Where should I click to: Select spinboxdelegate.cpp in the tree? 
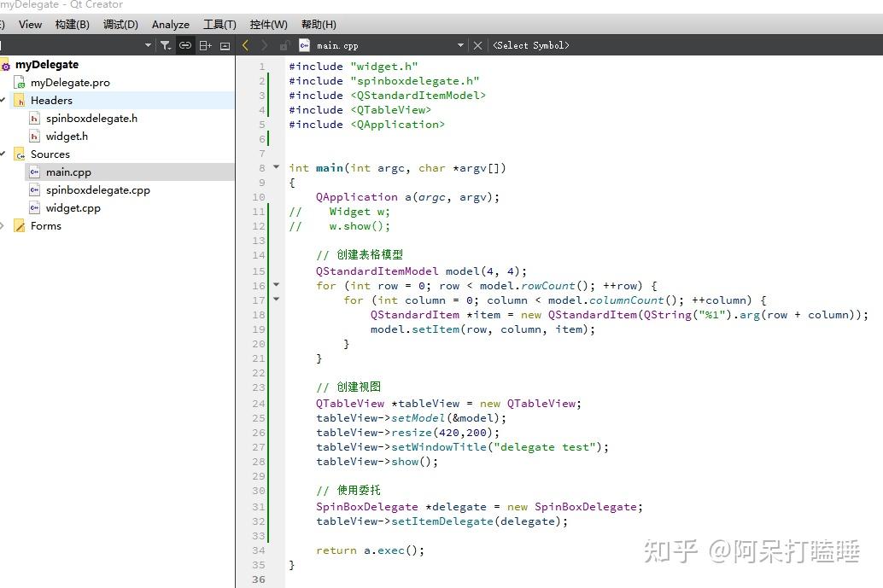coord(98,190)
